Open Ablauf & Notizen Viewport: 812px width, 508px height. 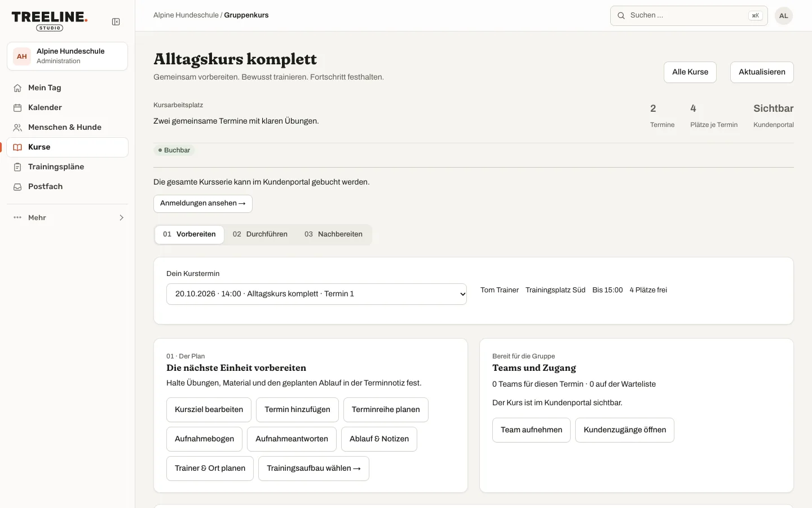point(379,439)
